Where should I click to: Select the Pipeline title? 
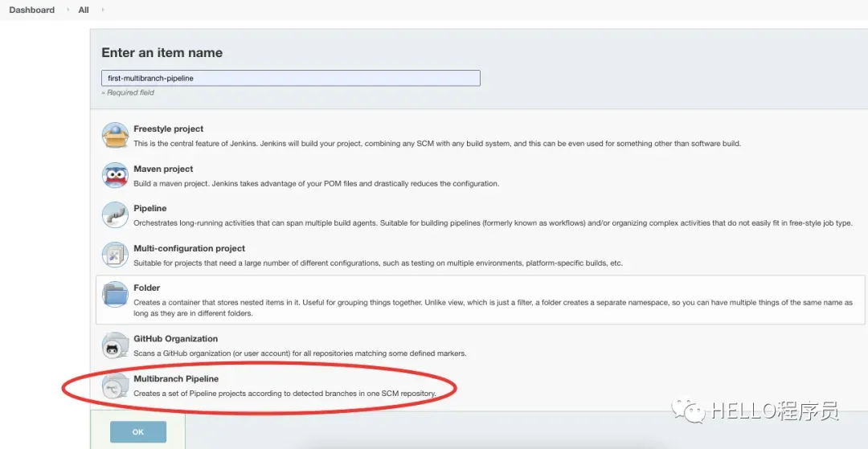pyautogui.click(x=150, y=209)
